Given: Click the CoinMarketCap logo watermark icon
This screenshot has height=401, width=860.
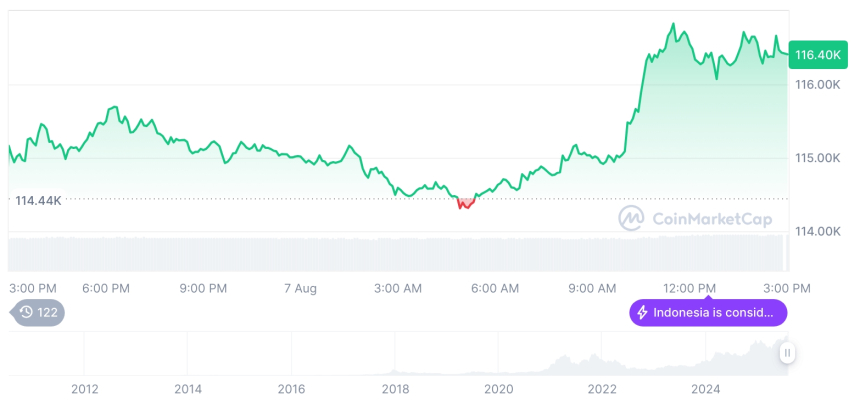Looking at the screenshot, I should point(631,217).
